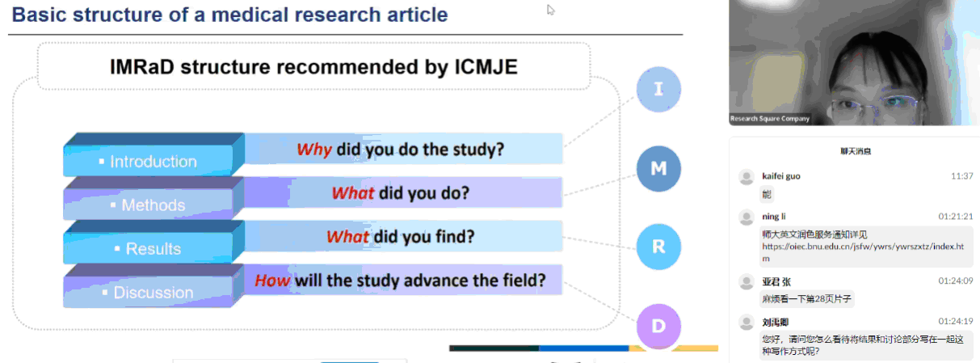Select the presenter's webcam video thumbnail
Viewport: 980px width, 363px height.
[854, 63]
